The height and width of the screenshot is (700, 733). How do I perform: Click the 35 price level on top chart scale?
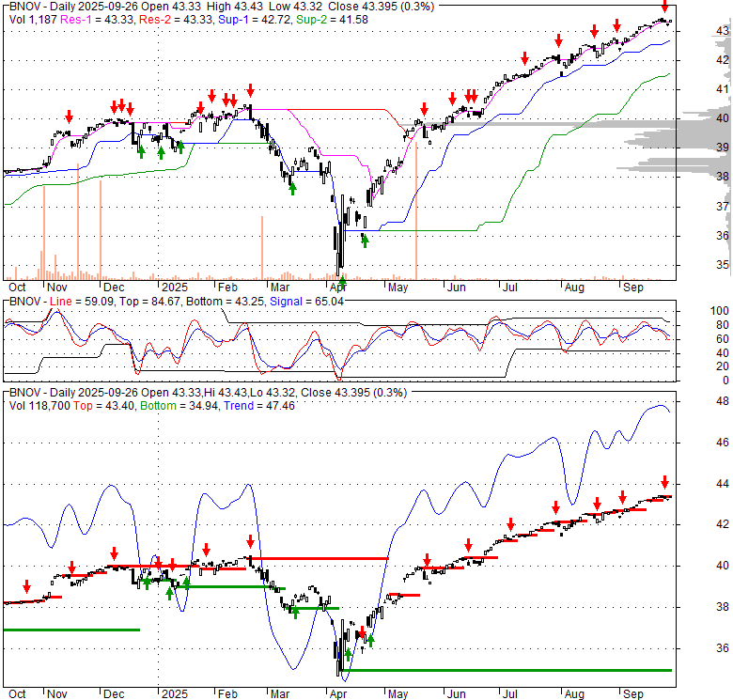coord(723,264)
